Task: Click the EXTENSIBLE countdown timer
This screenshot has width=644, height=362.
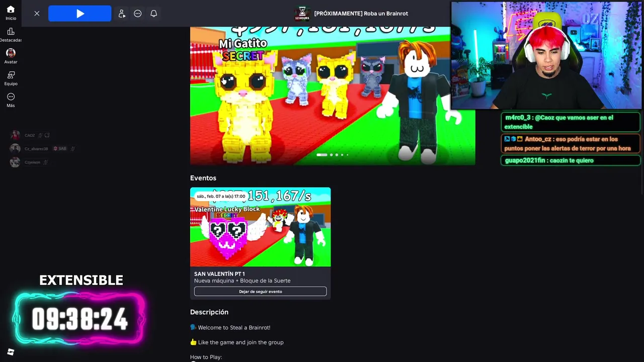Action: tap(80, 319)
